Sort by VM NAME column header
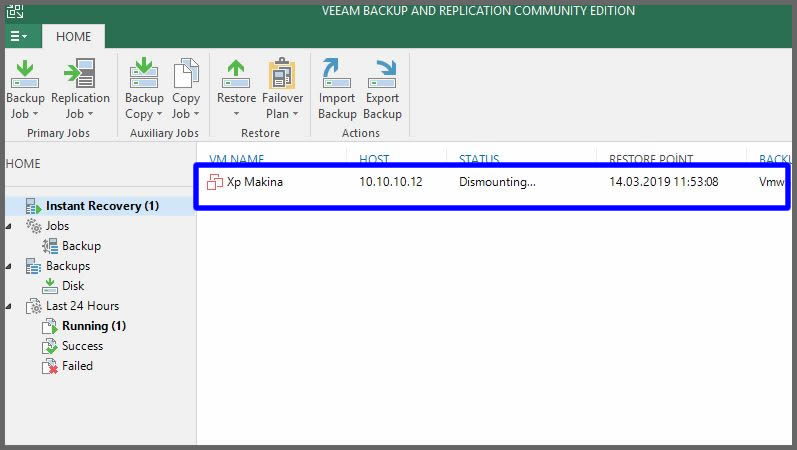 [237, 159]
